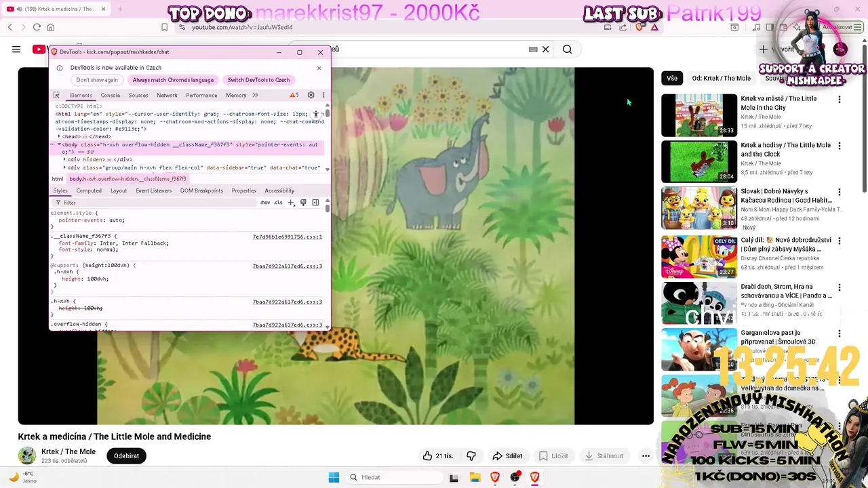Switch to Console tab
Image resolution: width=868 pixels, height=488 pixels.
click(111, 95)
